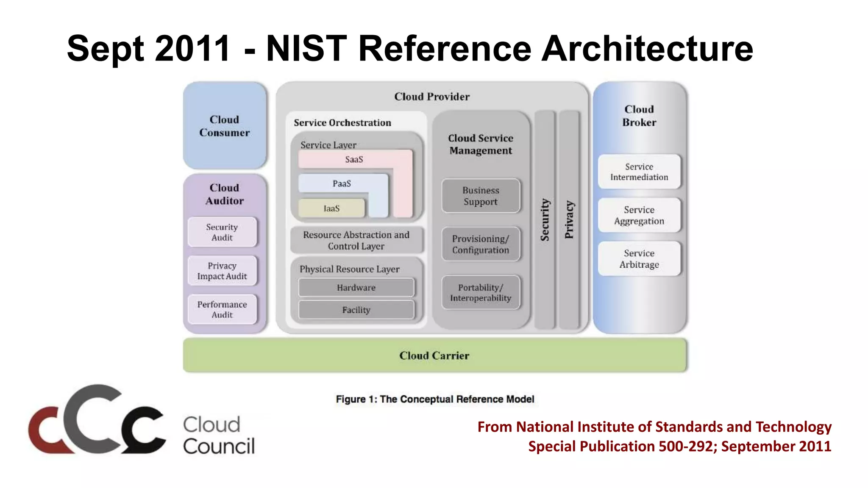
Task: Click the Business Support box
Action: click(481, 196)
